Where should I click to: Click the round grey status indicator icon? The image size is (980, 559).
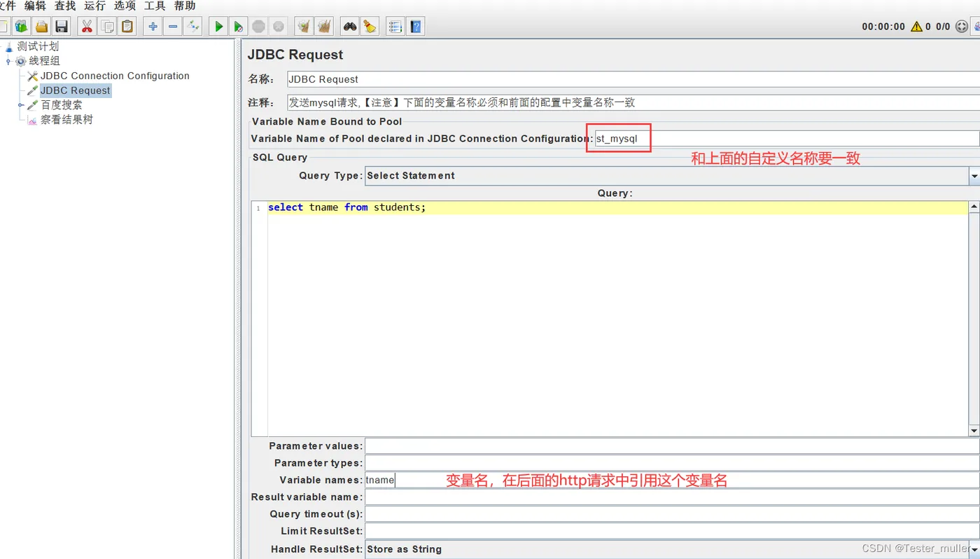961,27
